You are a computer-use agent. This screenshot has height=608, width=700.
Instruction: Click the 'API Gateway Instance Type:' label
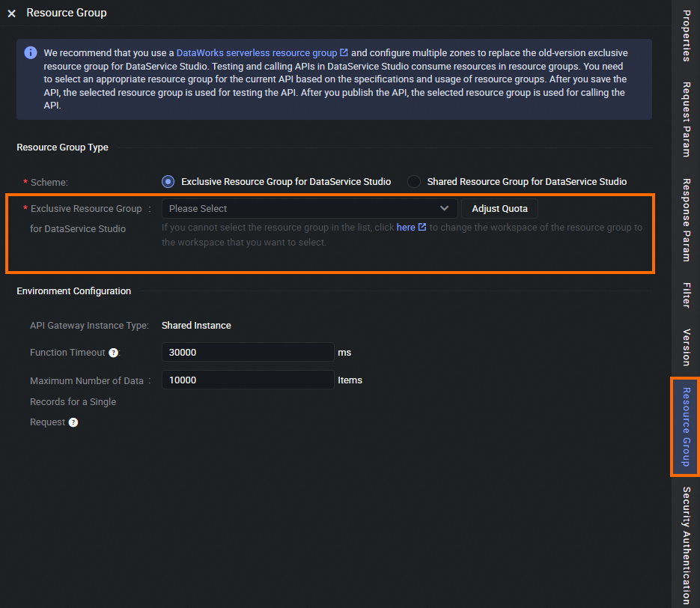[x=89, y=326]
